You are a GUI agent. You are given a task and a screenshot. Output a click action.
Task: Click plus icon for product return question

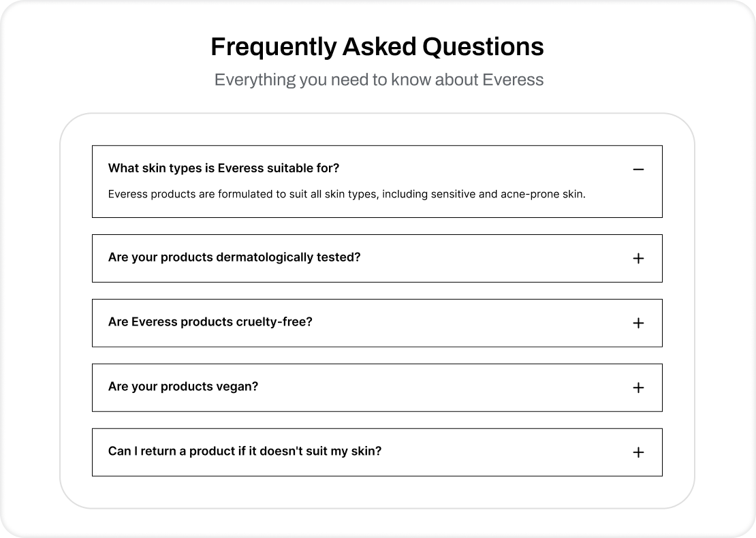click(x=638, y=452)
